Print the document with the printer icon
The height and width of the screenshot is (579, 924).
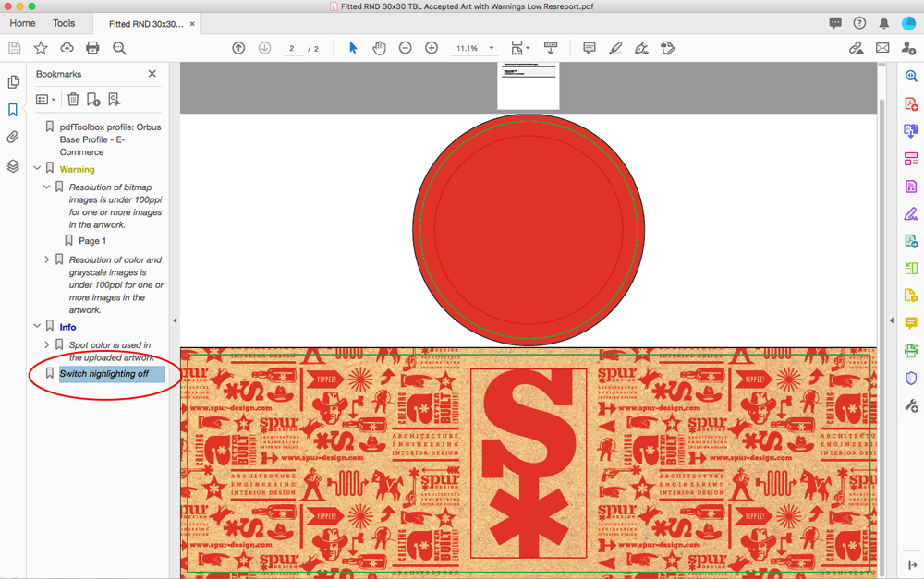coord(92,48)
